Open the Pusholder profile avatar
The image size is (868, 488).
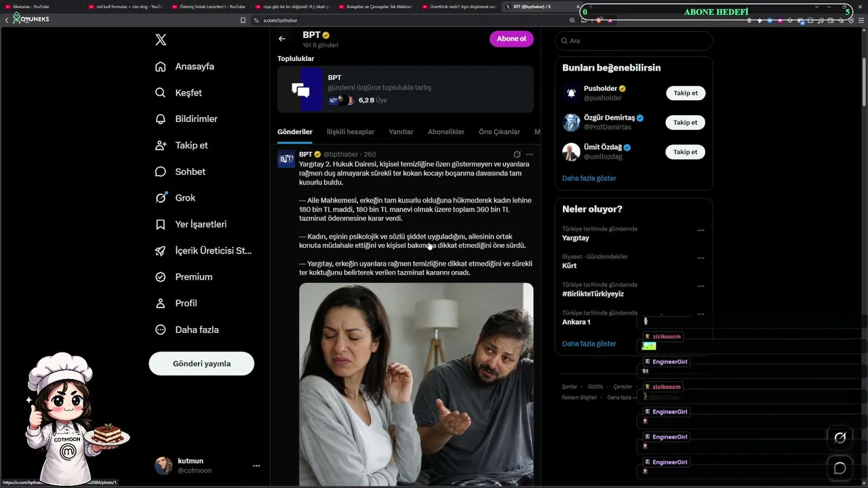coord(571,93)
